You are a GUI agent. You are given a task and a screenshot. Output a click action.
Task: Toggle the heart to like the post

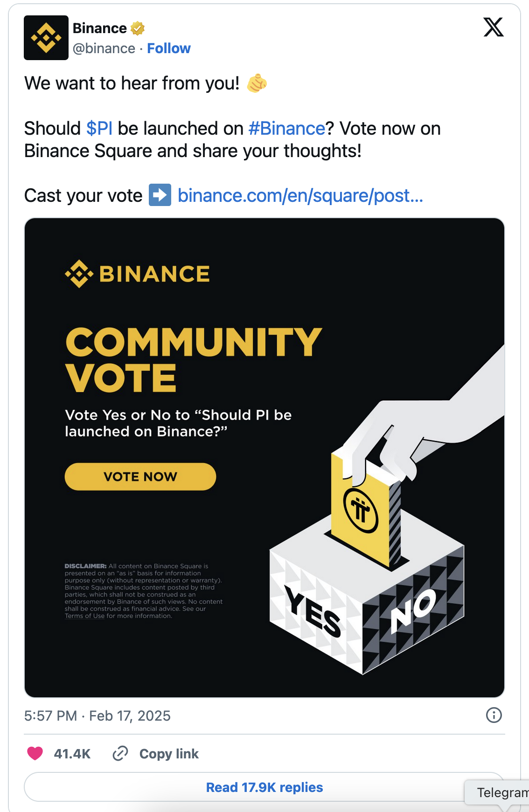coord(35,754)
